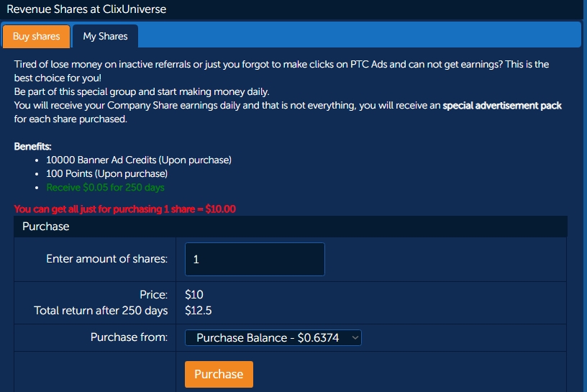Click the chevron arrow on the balance selector
587x392 pixels.
(x=355, y=337)
